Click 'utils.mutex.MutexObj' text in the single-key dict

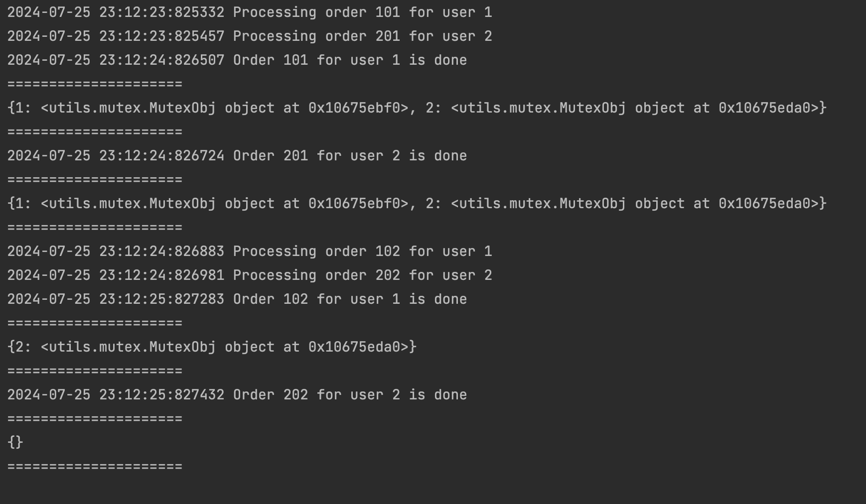tap(132, 347)
